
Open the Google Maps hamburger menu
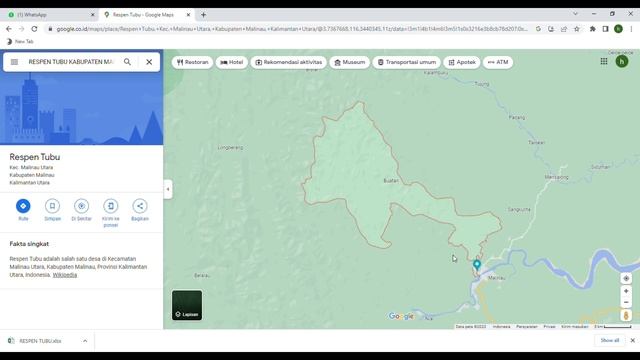coord(14,62)
